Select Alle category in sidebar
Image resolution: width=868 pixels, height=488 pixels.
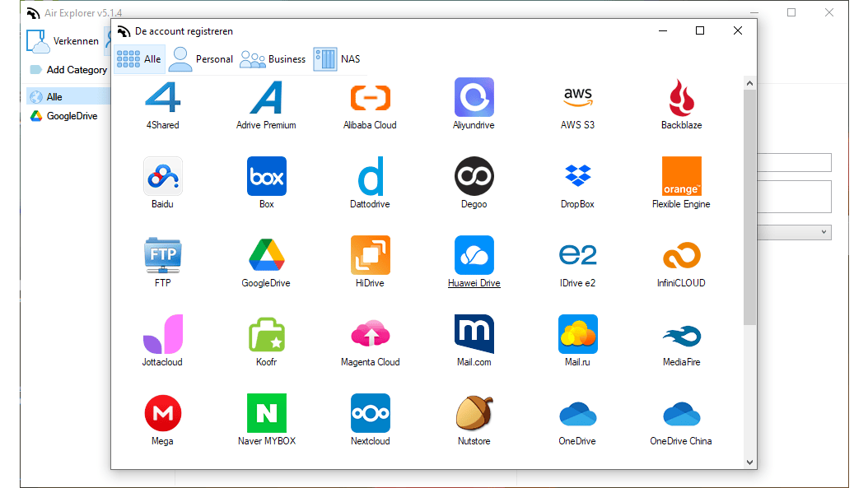[68, 97]
